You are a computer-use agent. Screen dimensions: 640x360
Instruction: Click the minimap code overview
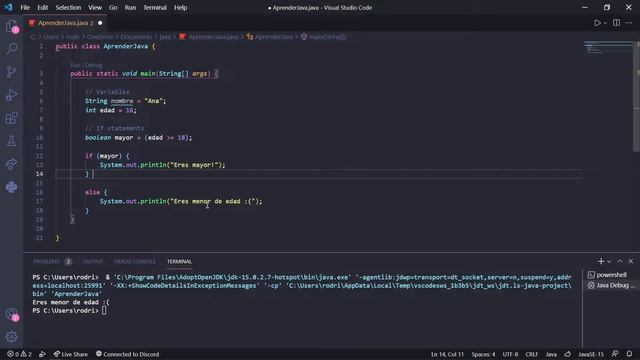pos(608,48)
